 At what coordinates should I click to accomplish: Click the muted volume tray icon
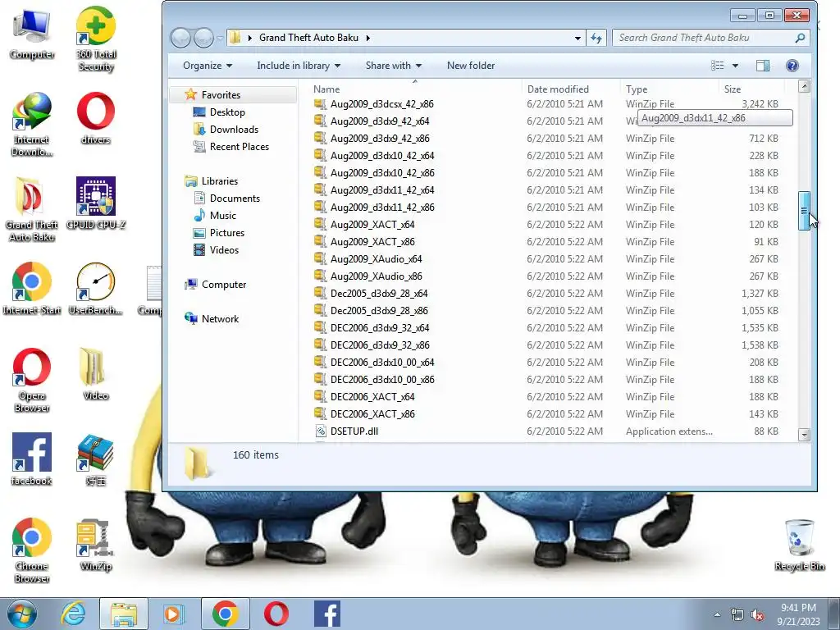point(757,615)
